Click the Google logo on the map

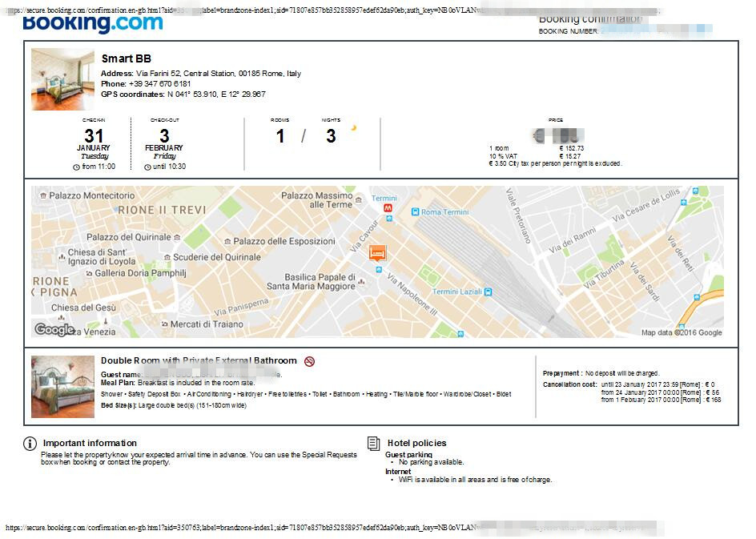pos(54,329)
